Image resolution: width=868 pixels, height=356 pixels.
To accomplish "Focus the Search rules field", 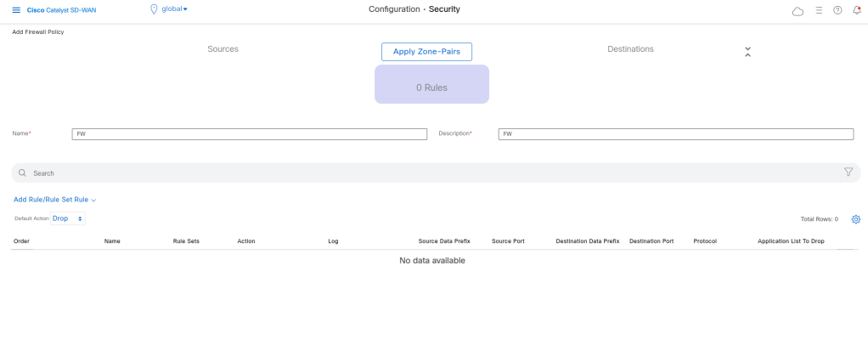I will pyautogui.click(x=425, y=172).
